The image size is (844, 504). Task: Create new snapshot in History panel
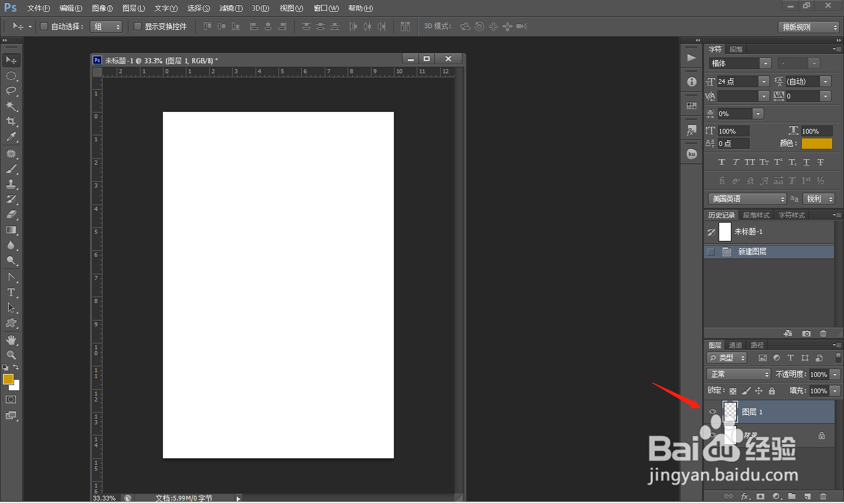tap(806, 333)
